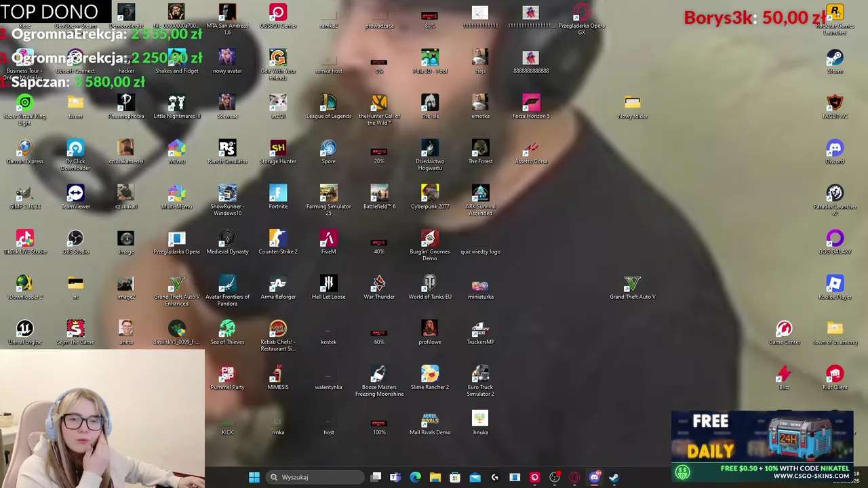Select the Discord desktop icon

[x=835, y=152]
